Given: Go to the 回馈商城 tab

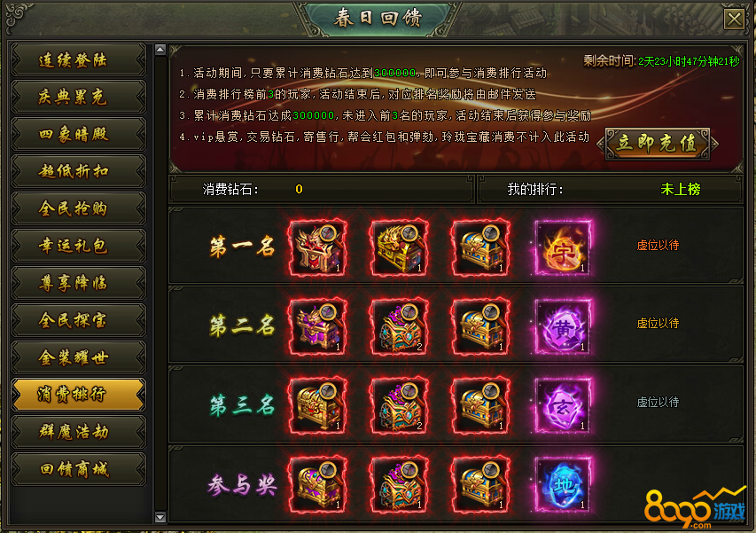Looking at the screenshot, I should point(78,469).
